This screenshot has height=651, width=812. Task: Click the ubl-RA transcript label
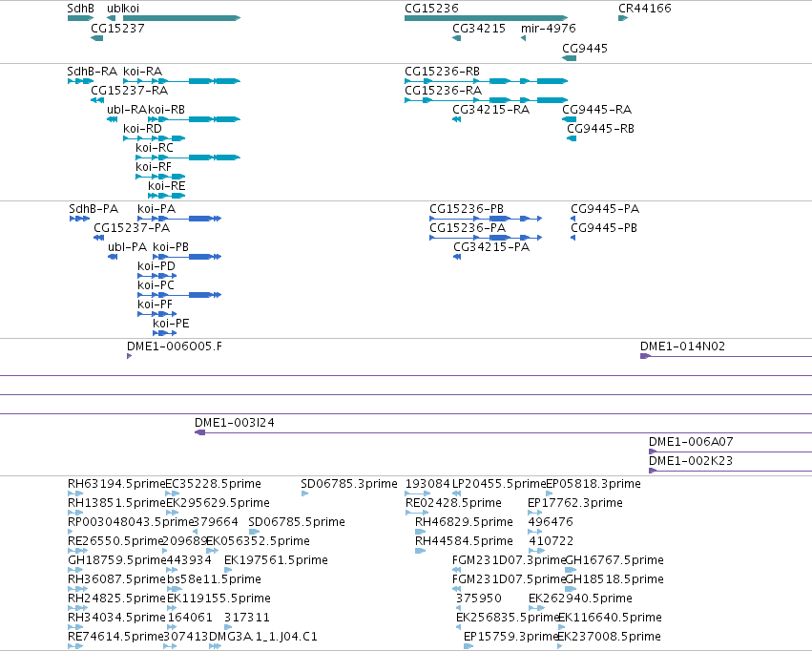coord(127,110)
